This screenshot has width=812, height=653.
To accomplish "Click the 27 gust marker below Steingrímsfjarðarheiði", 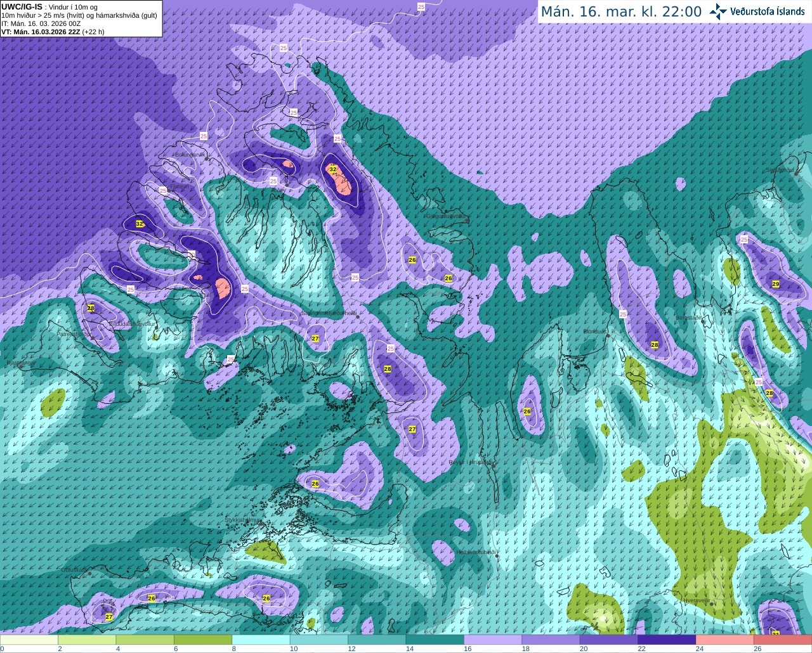I will tap(315, 339).
